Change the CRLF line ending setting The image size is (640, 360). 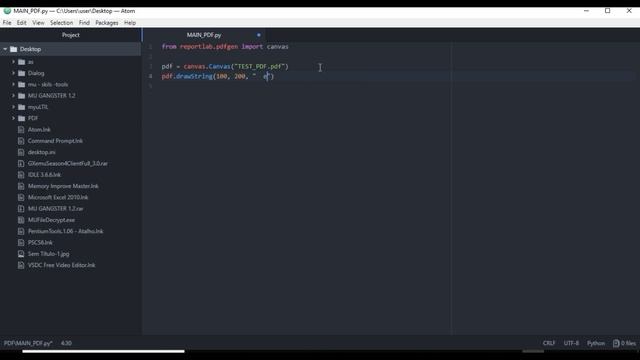point(549,343)
